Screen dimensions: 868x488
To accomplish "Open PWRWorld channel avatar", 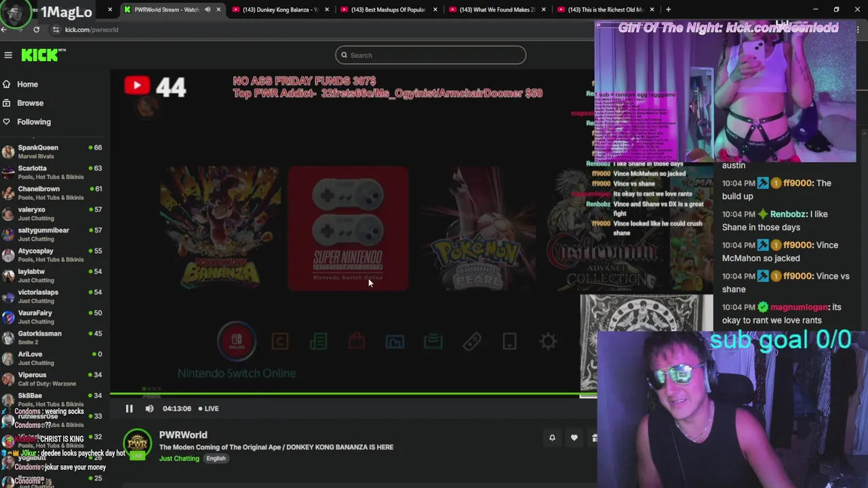I will 137,444.
